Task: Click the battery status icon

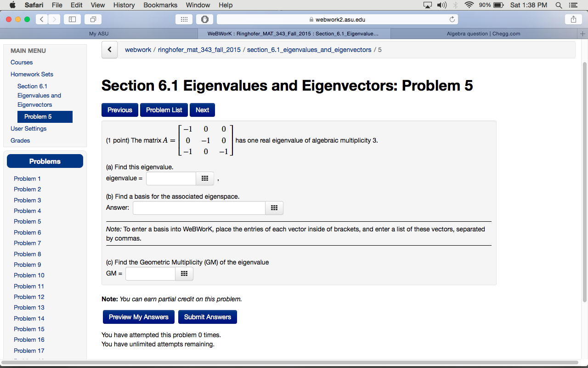Action: (498, 5)
